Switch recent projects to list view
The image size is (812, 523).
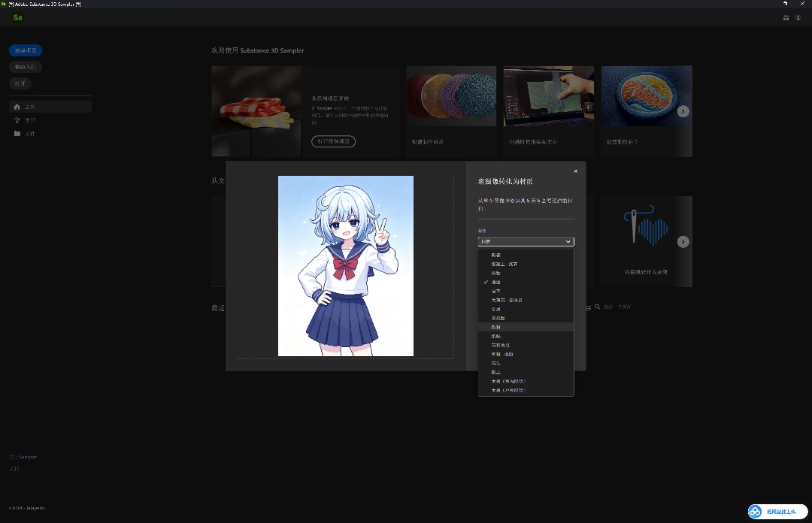[588, 307]
